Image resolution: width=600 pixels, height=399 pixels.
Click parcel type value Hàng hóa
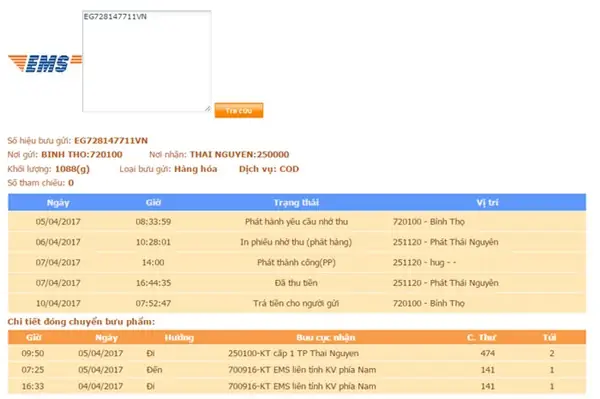[x=196, y=169]
